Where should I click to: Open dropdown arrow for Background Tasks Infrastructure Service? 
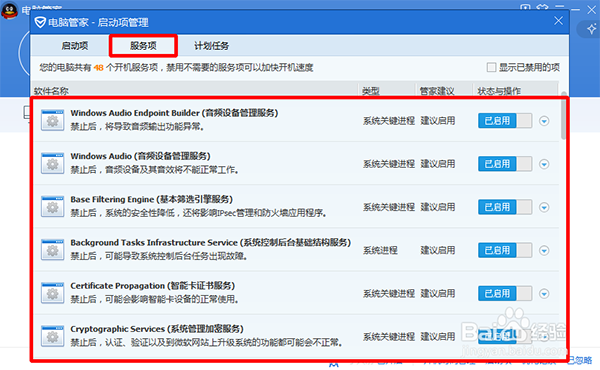tap(544, 251)
